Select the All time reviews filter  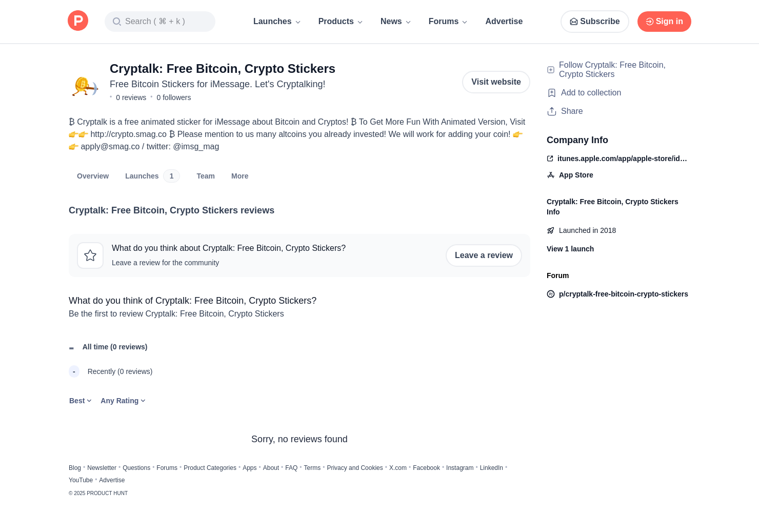point(114,347)
